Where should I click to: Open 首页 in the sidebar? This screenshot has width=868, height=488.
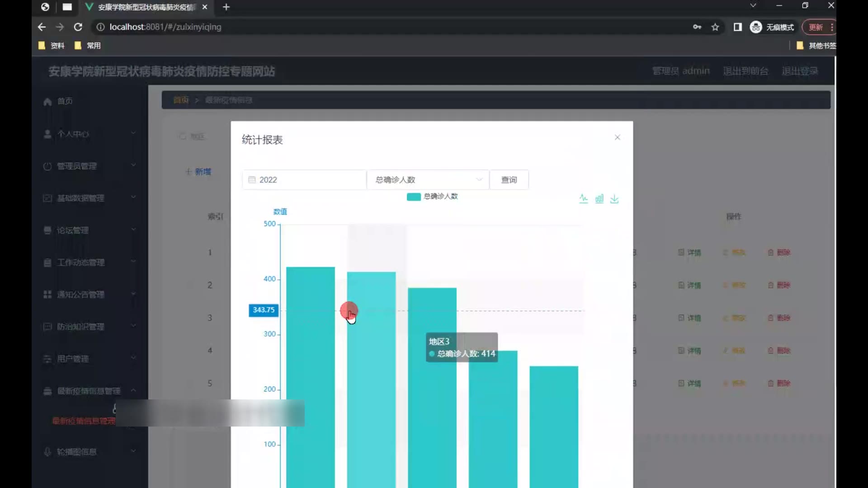pyautogui.click(x=65, y=101)
